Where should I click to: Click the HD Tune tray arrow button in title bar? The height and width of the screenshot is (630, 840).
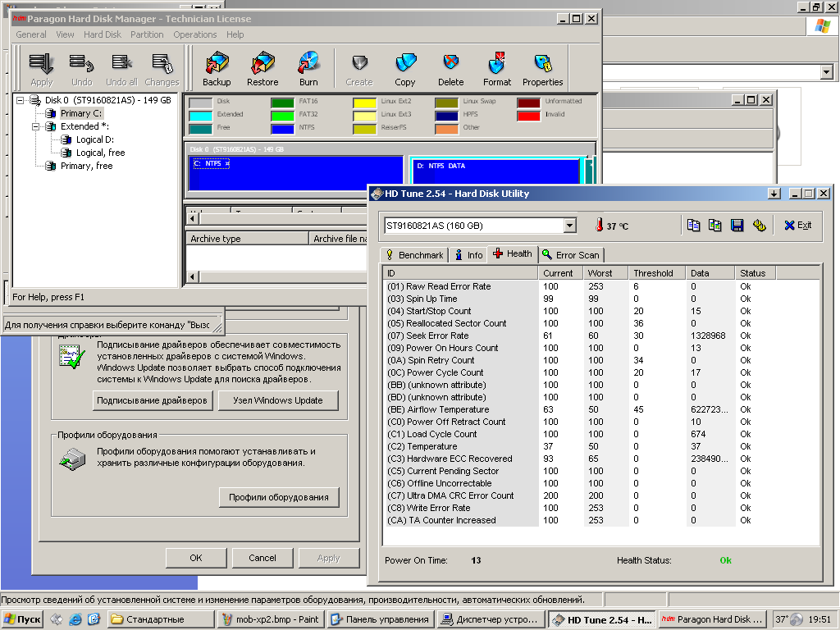(x=774, y=194)
